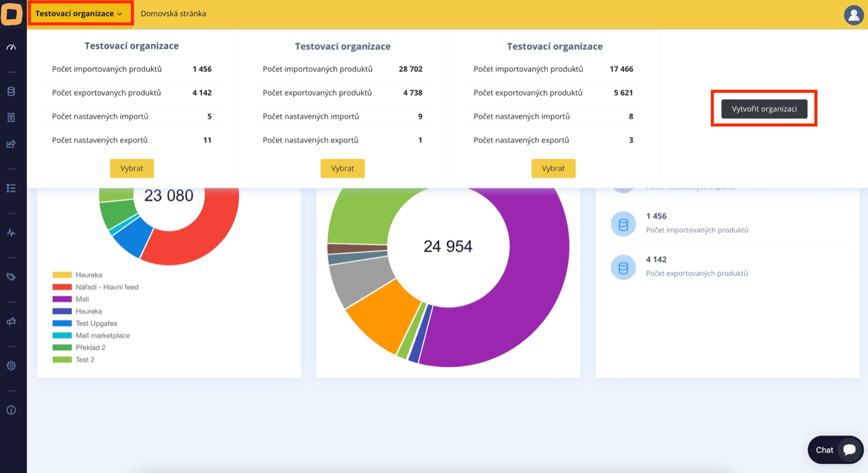Open the Chat widget

coord(835,450)
